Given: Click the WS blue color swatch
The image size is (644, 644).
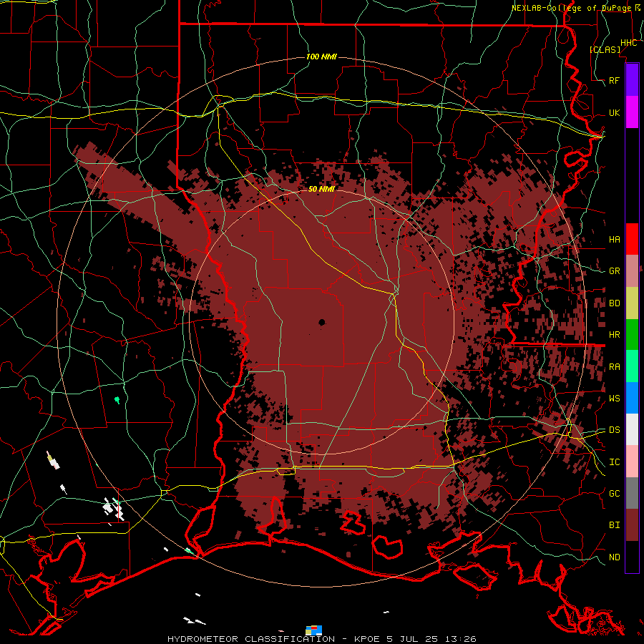Looking at the screenshot, I should pos(632,398).
